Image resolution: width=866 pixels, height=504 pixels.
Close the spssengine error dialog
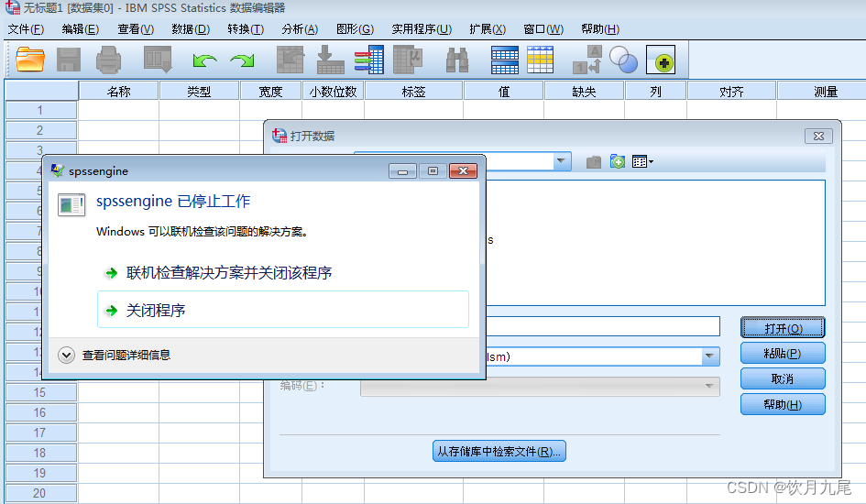click(x=463, y=171)
